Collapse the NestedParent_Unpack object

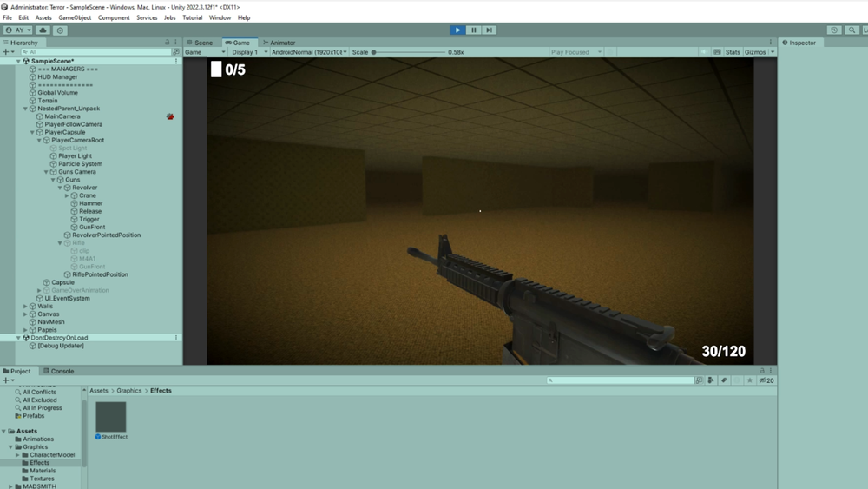(x=25, y=109)
